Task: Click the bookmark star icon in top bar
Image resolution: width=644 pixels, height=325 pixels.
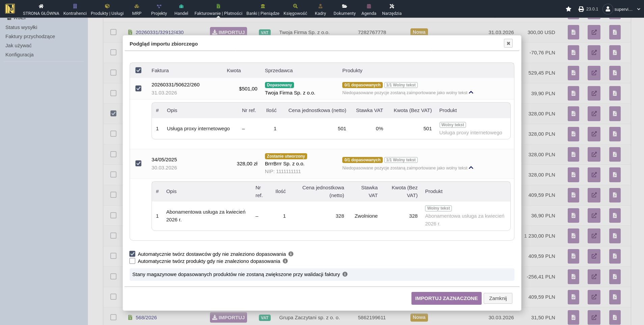Action: coord(568,9)
